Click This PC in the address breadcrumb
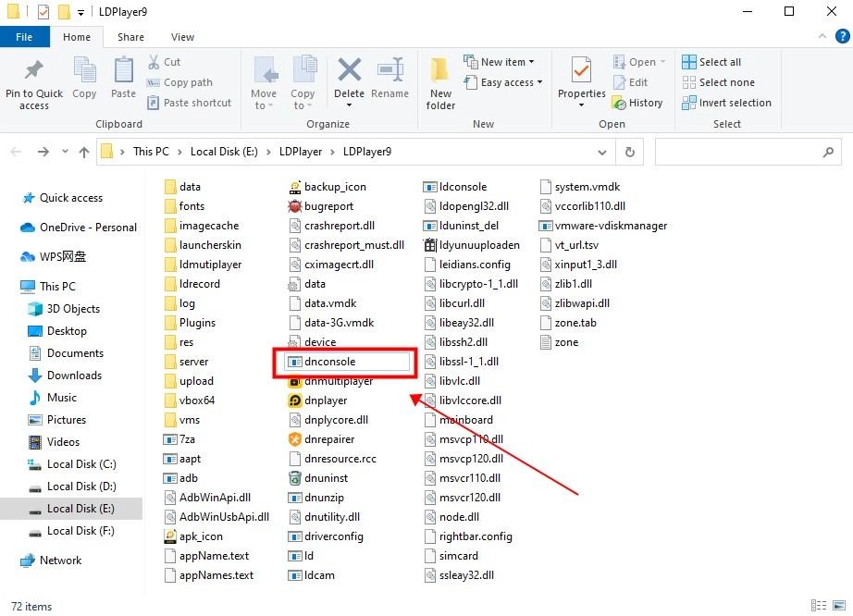 [x=151, y=153]
